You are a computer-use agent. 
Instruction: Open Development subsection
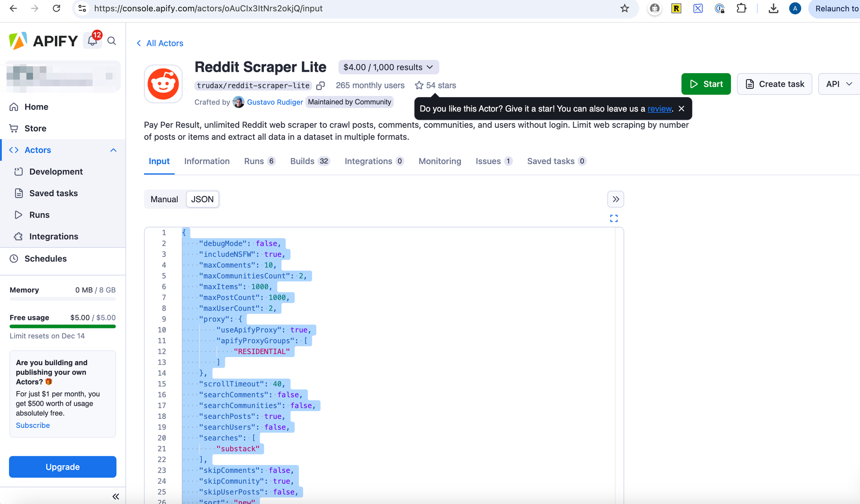[x=56, y=172]
